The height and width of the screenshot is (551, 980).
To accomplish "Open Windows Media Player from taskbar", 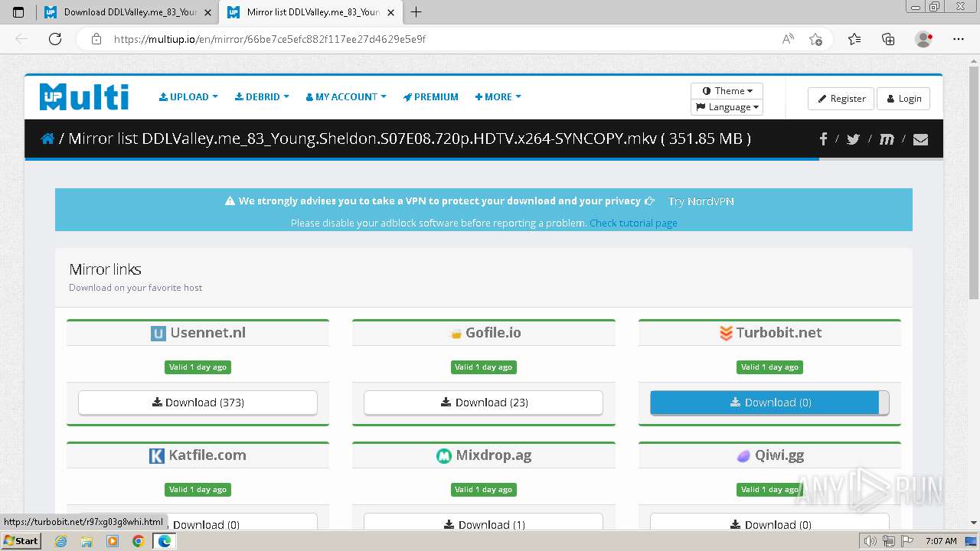I will (x=113, y=541).
